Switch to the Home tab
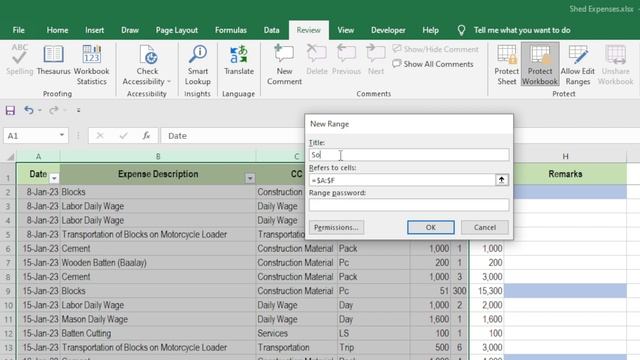Screen dimensions: 640x360 (57, 30)
